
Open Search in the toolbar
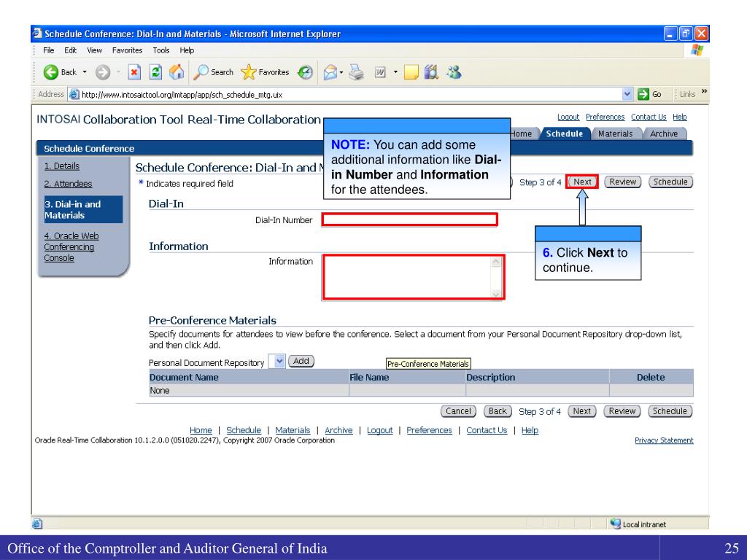(214, 72)
